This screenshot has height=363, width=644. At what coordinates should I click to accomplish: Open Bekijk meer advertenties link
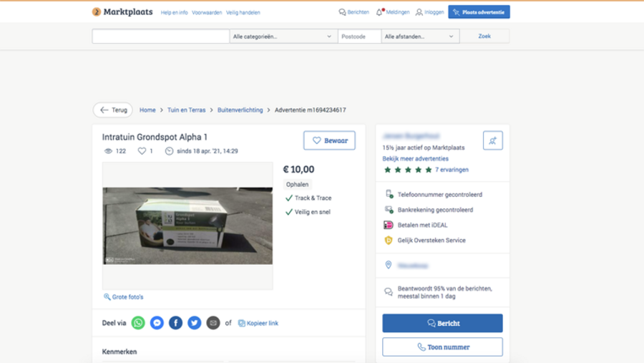415,159
